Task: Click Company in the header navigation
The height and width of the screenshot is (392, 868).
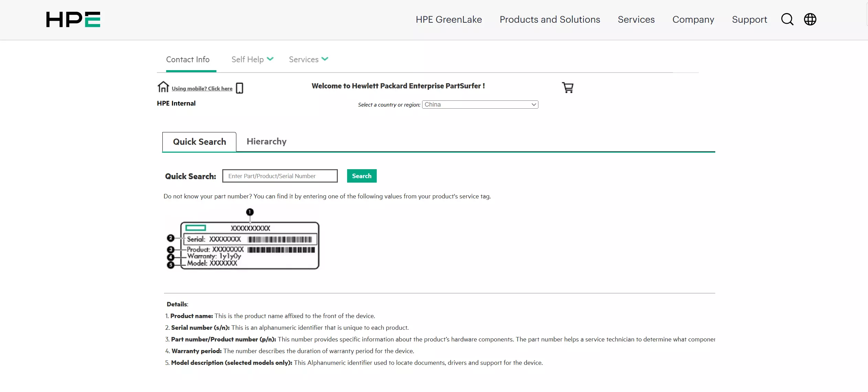Action: coord(693,20)
